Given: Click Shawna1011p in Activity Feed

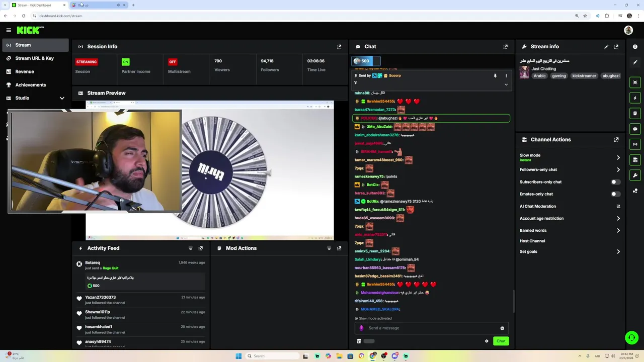Looking at the screenshot, I should pos(97,312).
